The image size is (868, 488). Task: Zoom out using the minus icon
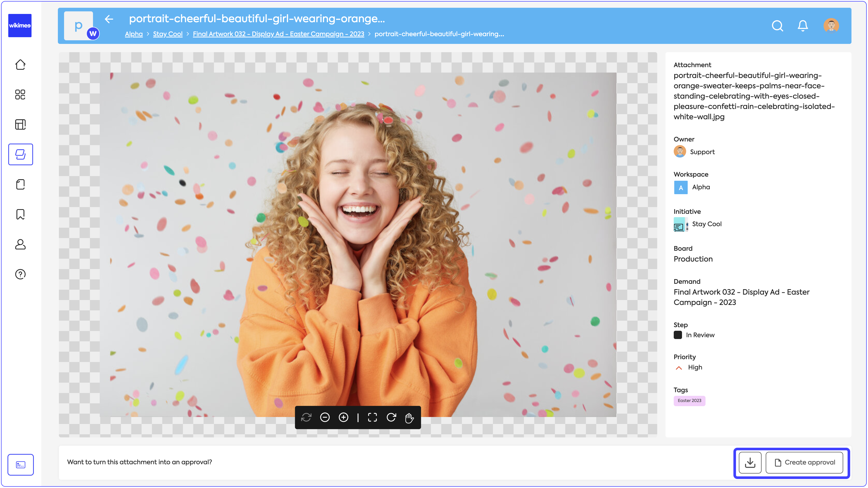(324, 418)
